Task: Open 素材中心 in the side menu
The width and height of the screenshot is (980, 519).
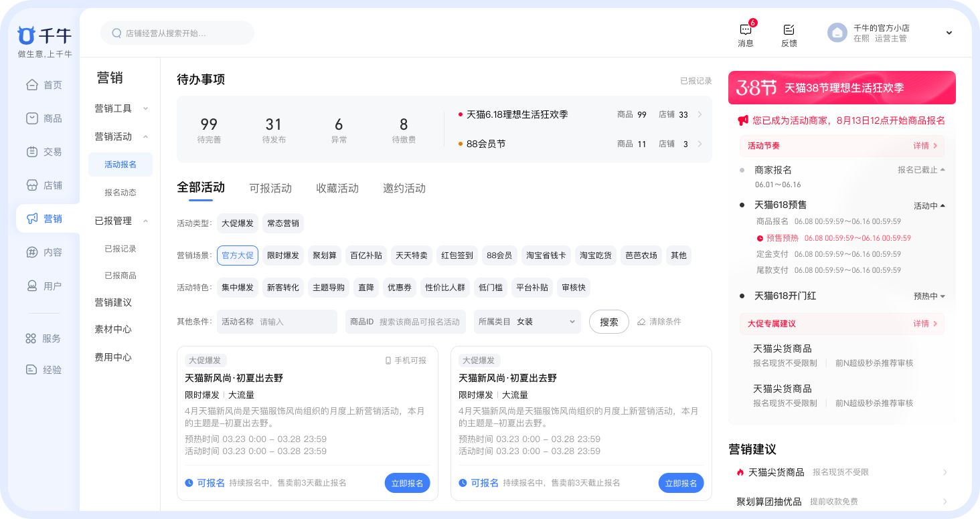Action: [x=113, y=329]
